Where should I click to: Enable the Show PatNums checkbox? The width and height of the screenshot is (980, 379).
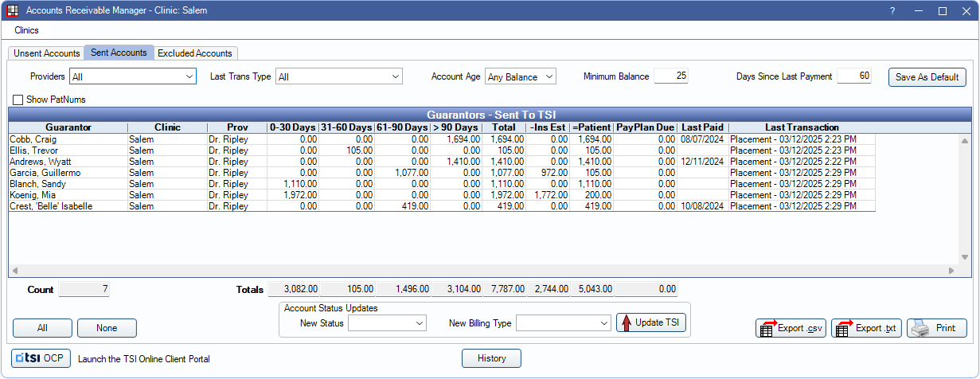[x=18, y=100]
